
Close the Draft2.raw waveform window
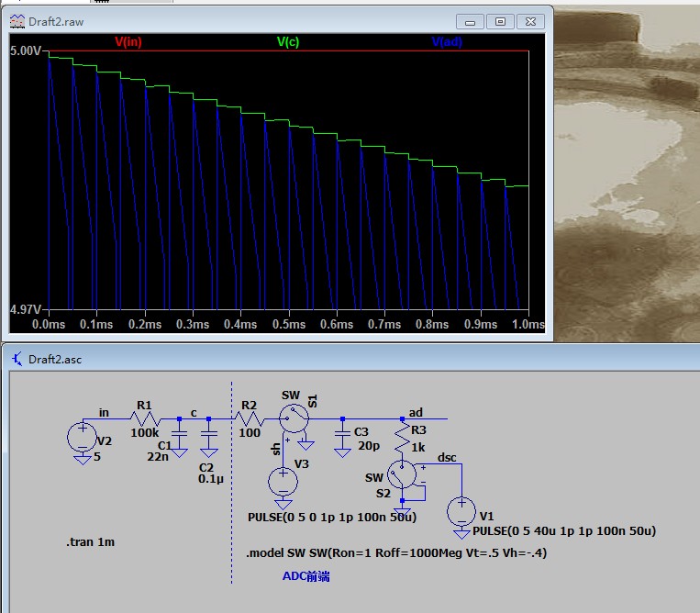tap(529, 21)
